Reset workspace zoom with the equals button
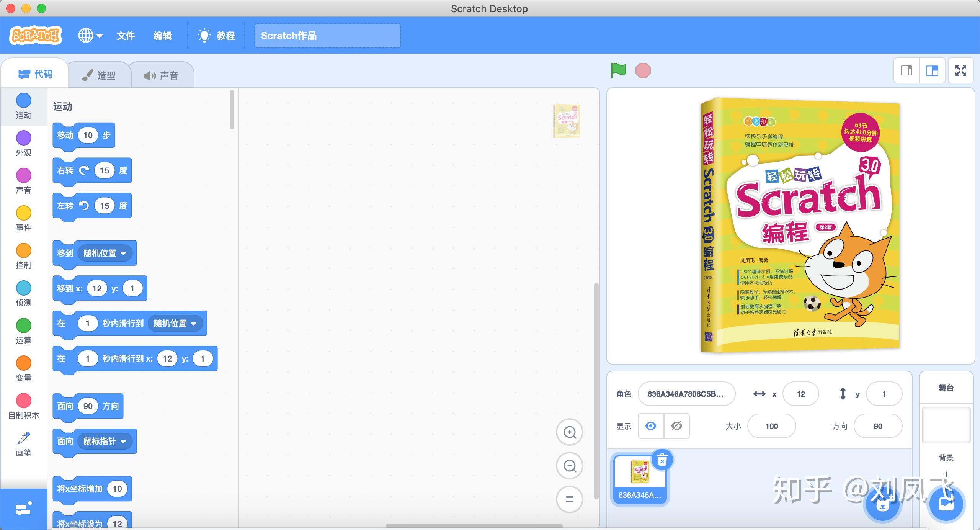980x530 pixels. 570,499
